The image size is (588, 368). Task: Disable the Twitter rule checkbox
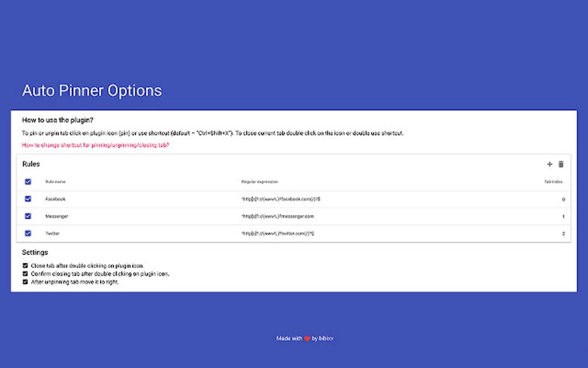(28, 233)
